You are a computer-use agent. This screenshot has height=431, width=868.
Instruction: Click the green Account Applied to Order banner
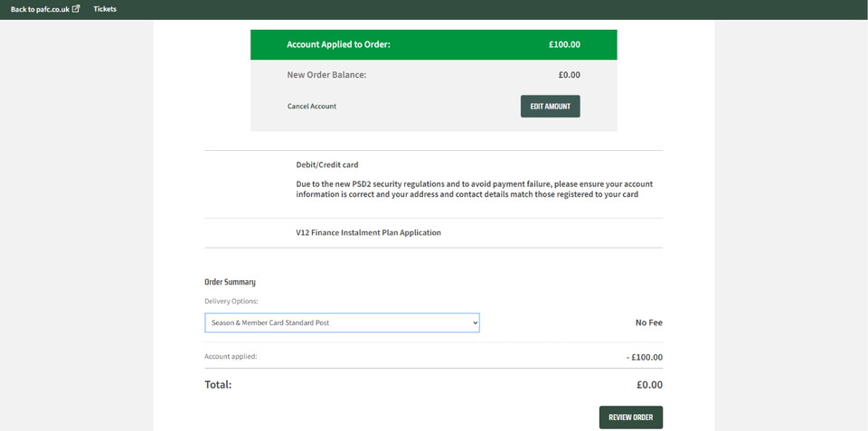(433, 44)
